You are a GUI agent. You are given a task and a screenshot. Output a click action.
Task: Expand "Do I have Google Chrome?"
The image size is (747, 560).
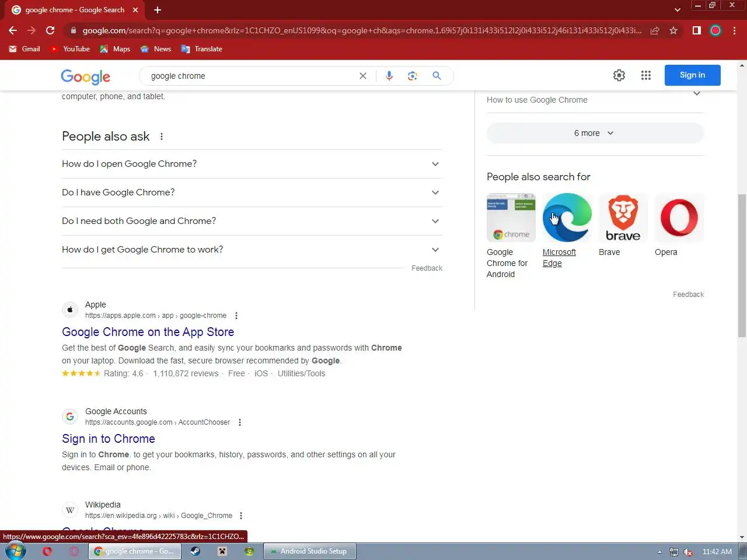[252, 192]
